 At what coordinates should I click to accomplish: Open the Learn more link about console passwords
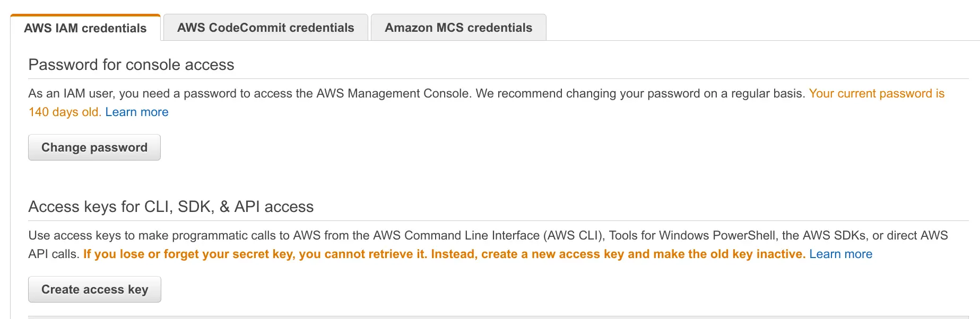136,112
